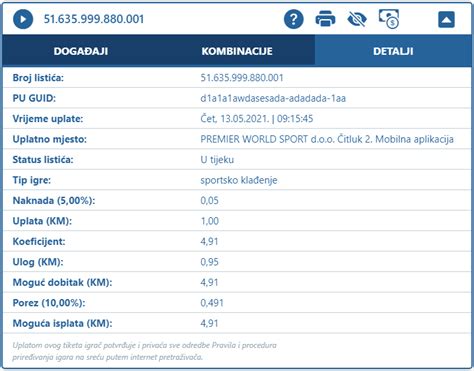The height and width of the screenshot is (371, 474).
Task: Click header ticket number 51.635.999.880.001
Action: click(x=94, y=19)
